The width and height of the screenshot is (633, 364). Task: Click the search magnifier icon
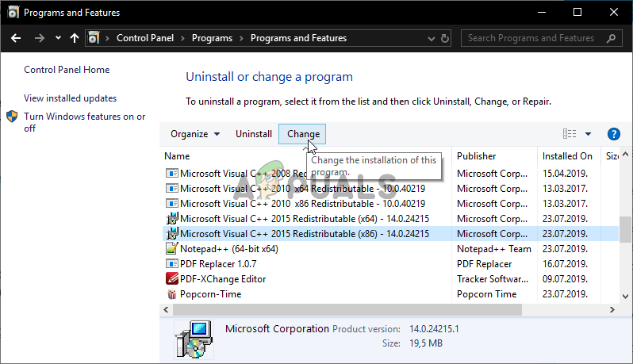tap(609, 38)
